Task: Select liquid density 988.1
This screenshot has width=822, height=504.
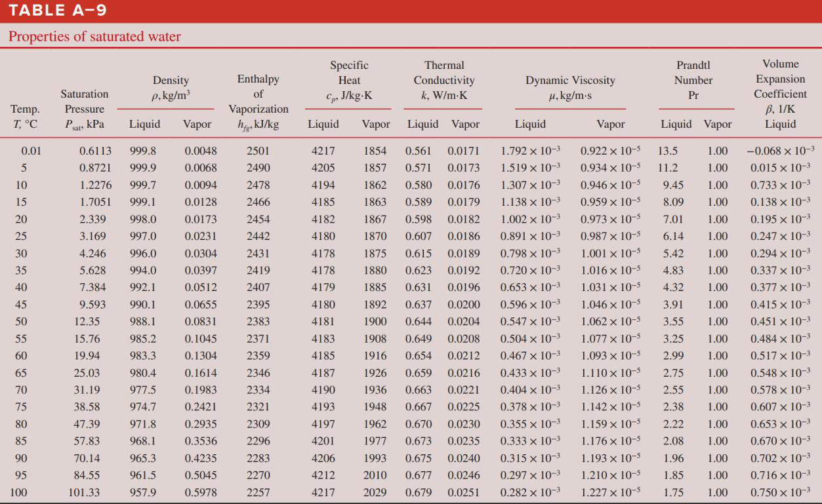Action: point(143,322)
